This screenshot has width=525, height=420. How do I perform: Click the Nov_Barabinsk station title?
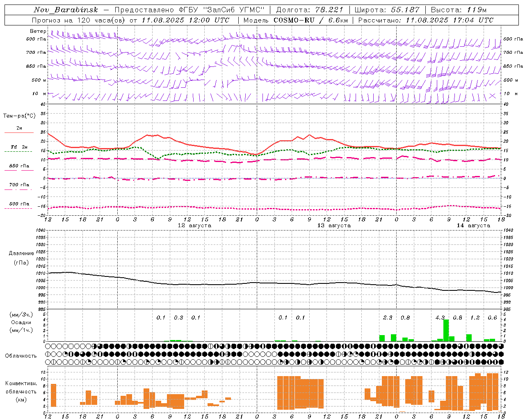[x=66, y=10]
